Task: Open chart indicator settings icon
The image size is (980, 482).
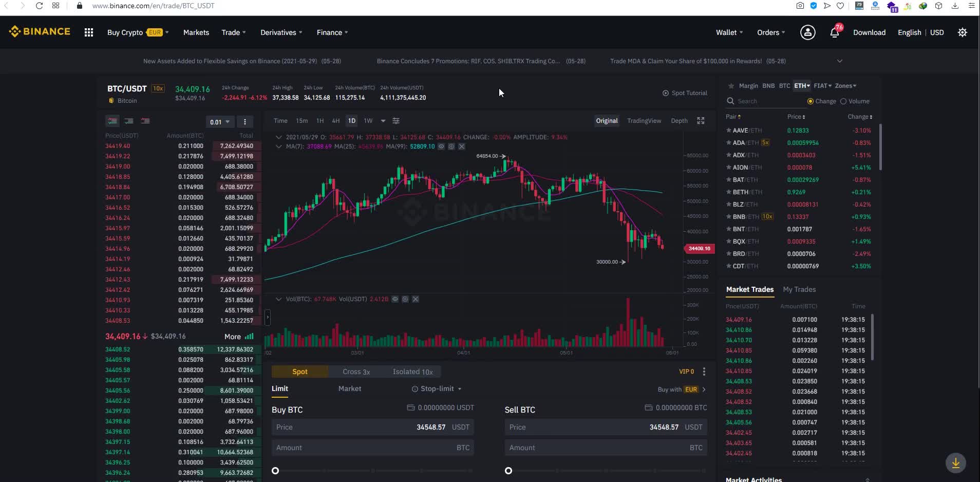Action: coord(396,121)
